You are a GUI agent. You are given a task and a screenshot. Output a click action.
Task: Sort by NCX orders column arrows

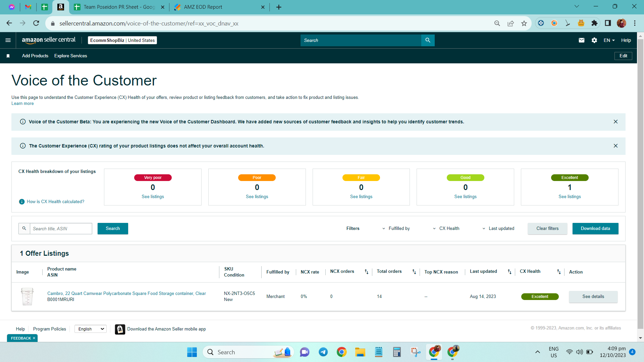click(367, 272)
